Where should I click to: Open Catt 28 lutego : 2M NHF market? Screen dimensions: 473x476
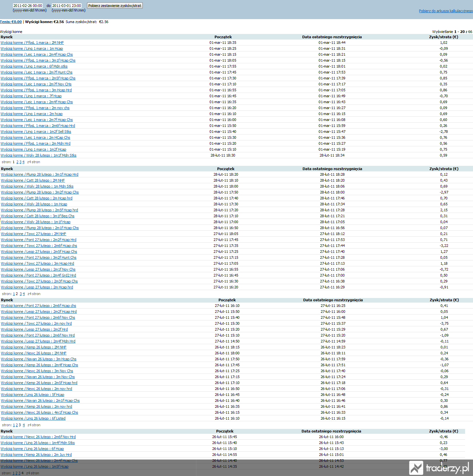33,180
